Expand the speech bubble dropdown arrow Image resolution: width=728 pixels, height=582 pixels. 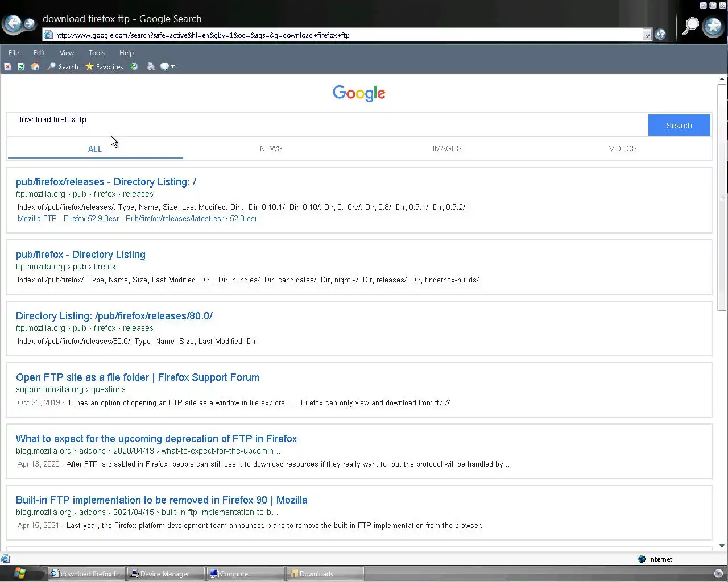[x=172, y=66]
